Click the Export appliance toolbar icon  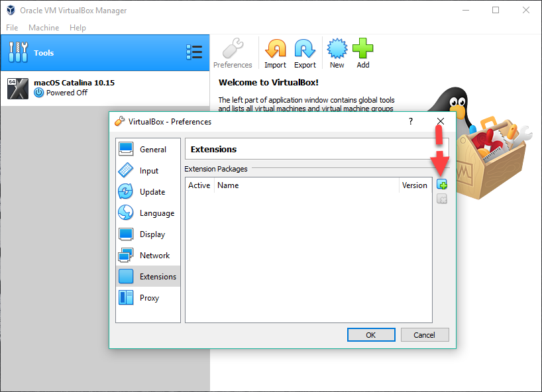[305, 53]
